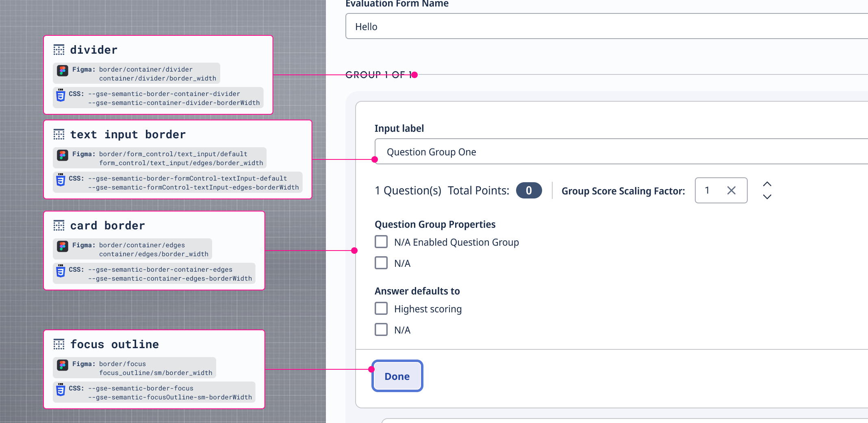
Task: Click the 'Question Group Properties' heading
Action: 435,225
